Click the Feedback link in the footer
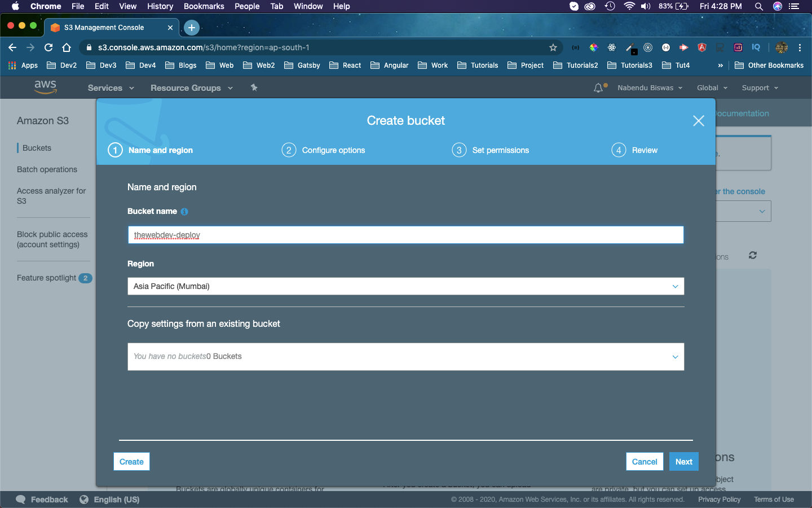Viewport: 812px width, 508px height. click(49, 500)
